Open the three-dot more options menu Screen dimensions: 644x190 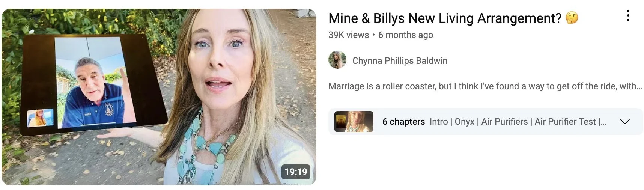(628, 16)
